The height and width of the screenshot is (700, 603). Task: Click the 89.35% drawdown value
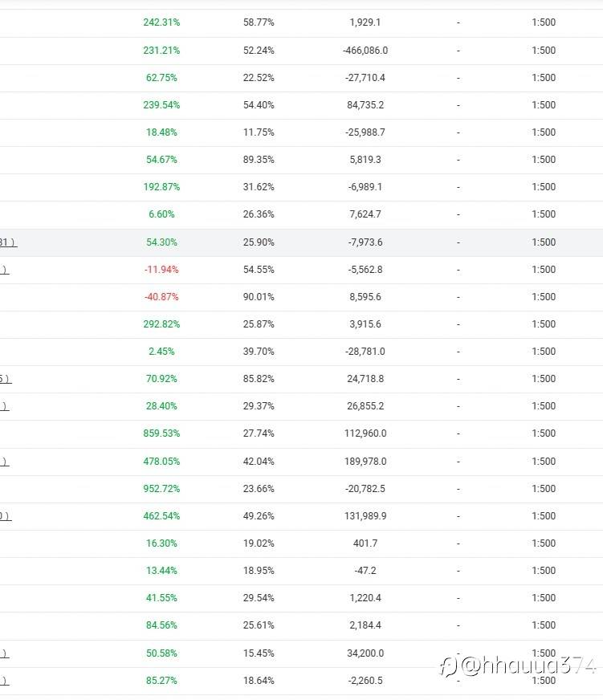coord(259,160)
